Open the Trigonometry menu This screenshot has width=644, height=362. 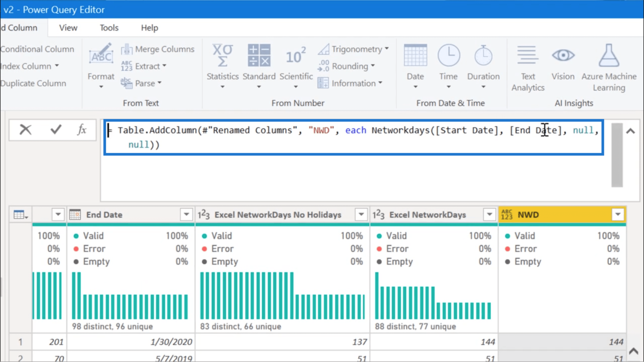coord(353,49)
